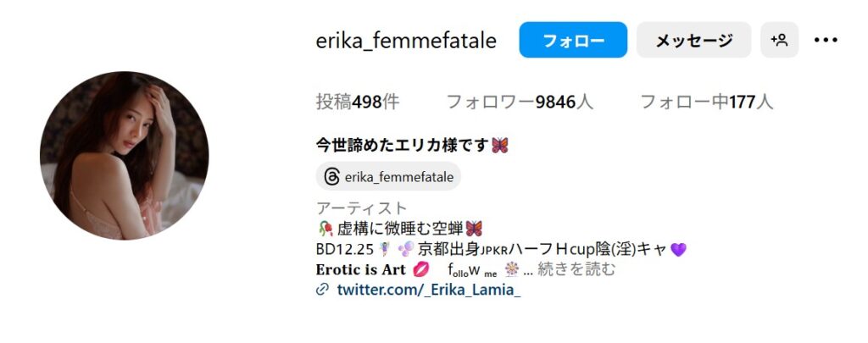Screen dimensions: 868x343
Task: Open the three-dots options menu
Action: click(x=826, y=40)
